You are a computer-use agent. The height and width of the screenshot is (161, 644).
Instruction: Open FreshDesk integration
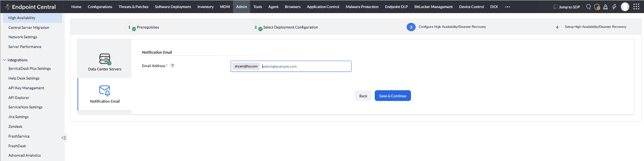click(17, 146)
